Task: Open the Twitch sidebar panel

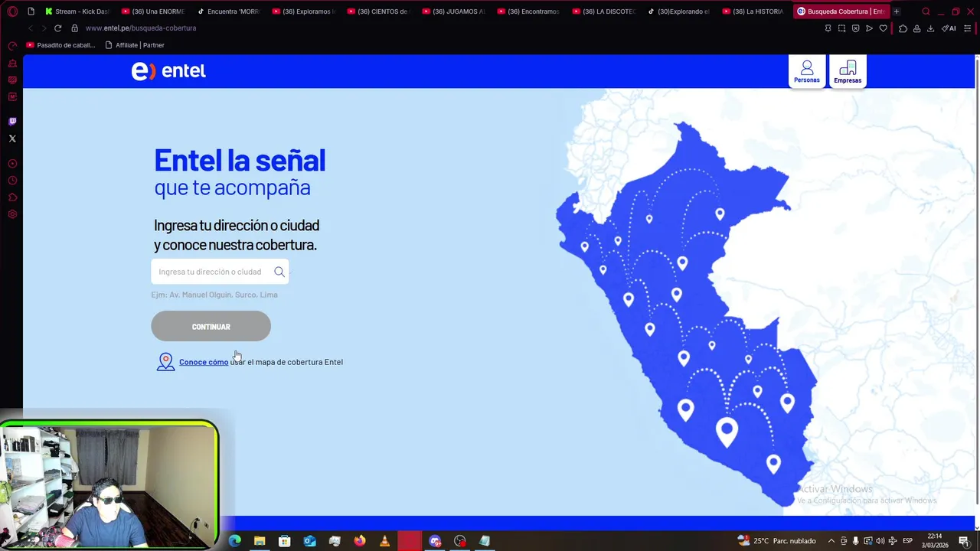Action: click(12, 122)
